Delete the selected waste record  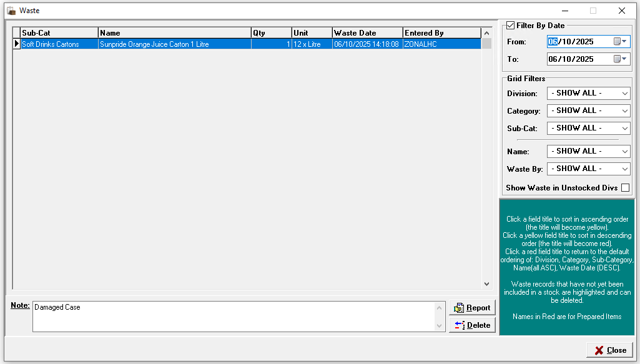[472, 325]
